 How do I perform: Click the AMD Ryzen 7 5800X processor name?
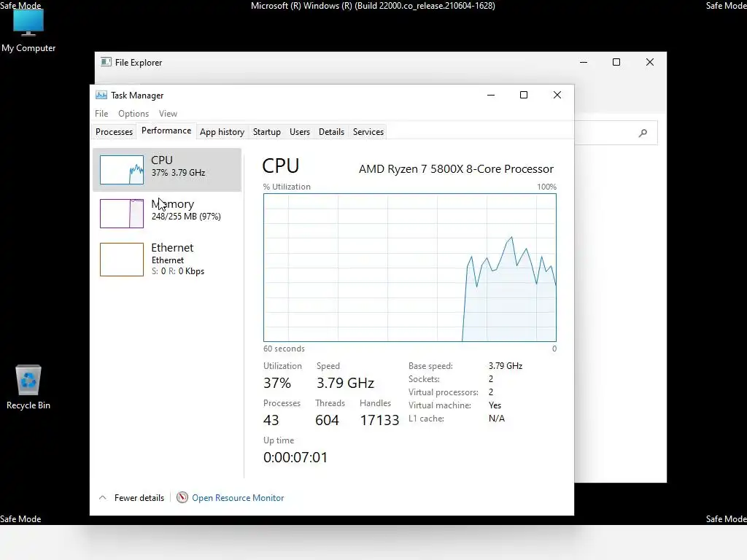[x=456, y=169]
